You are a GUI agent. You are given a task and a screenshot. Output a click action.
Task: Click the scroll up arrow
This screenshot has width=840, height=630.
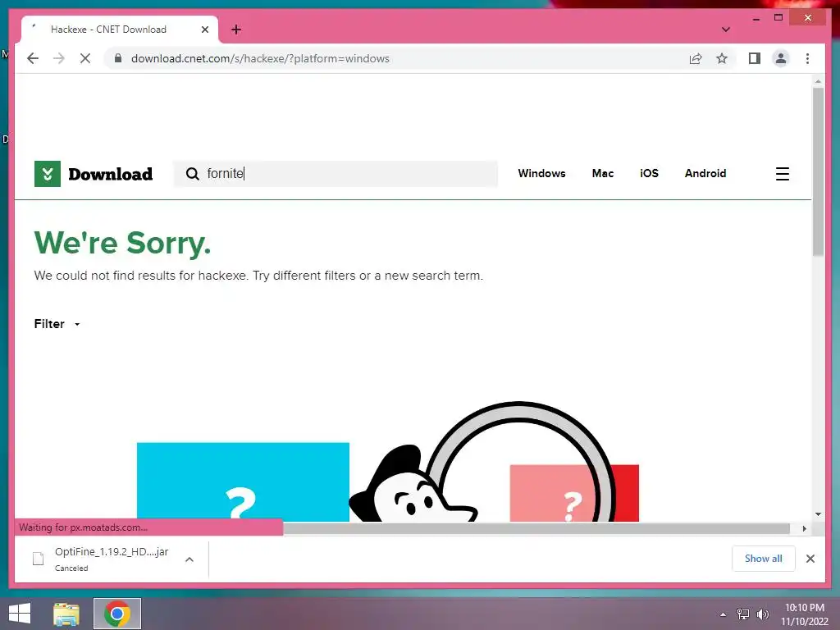pyautogui.click(x=818, y=81)
